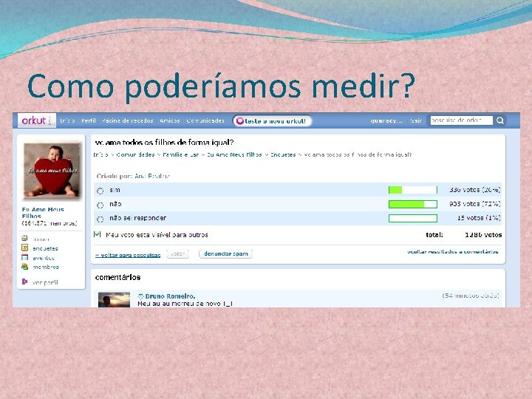Click 'Eu Amo Meus Filhos' breadcrumb link
This screenshot has width=532, height=399.
[x=234, y=154]
